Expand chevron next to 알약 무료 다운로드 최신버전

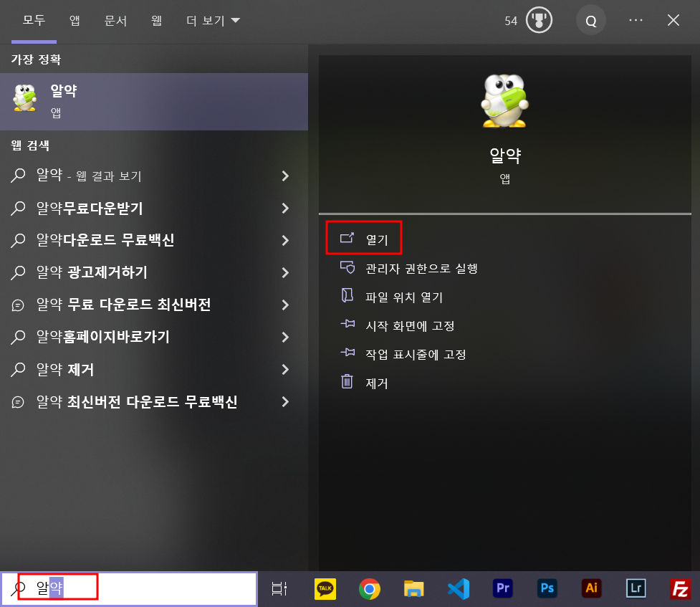coord(285,305)
